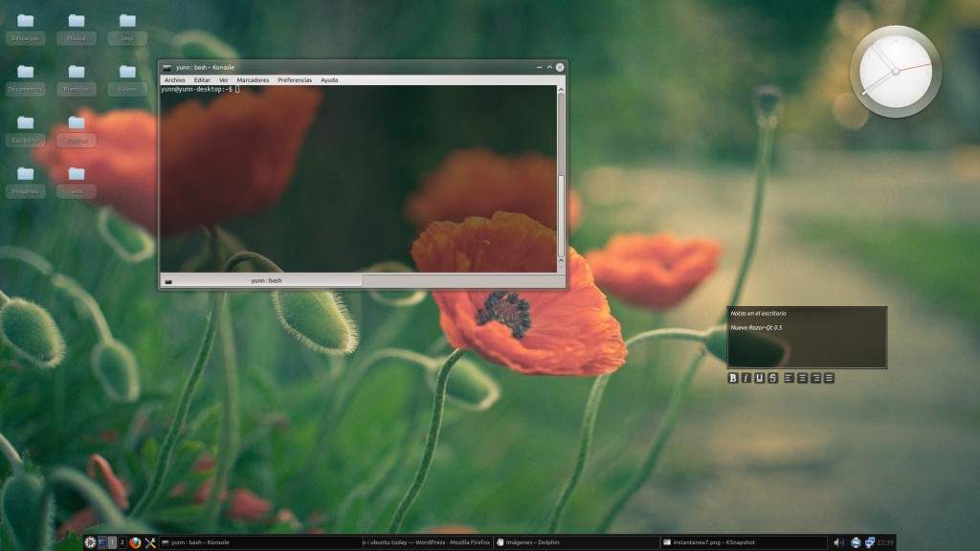
Task: Open the first desktop folder in top row
Action: [x=25, y=28]
